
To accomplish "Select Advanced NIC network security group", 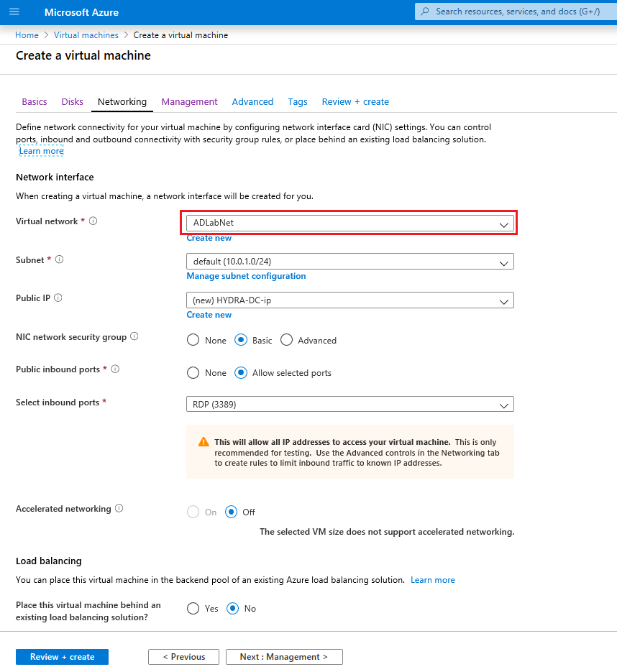I will pyautogui.click(x=287, y=340).
